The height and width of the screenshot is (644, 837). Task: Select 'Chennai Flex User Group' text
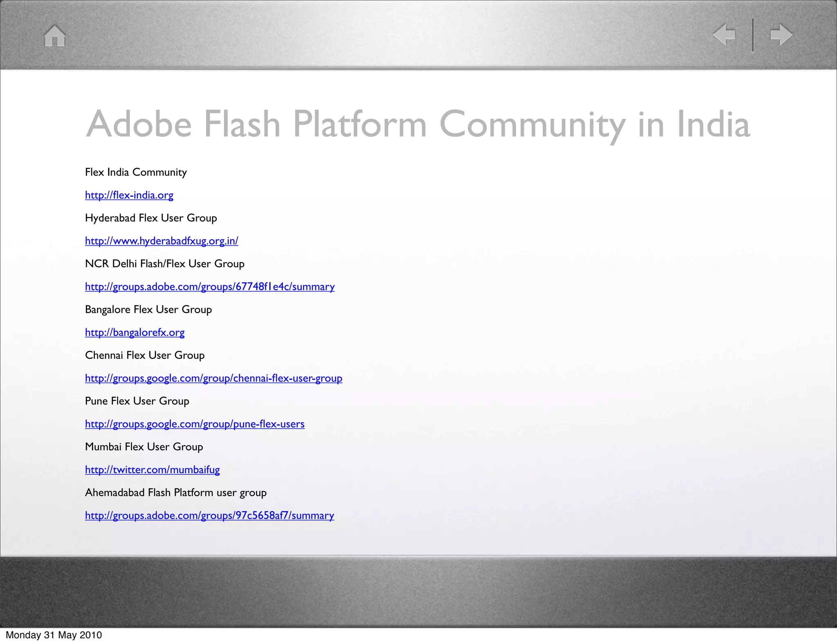pos(145,355)
